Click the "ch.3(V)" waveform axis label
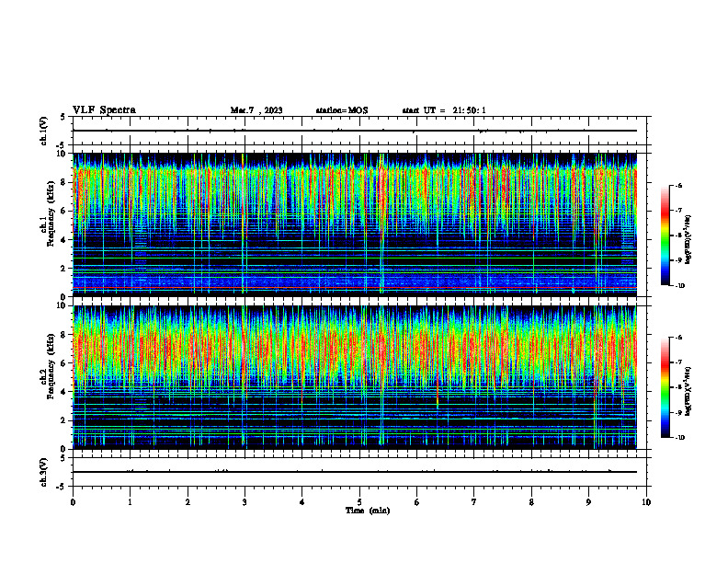 pyautogui.click(x=44, y=473)
